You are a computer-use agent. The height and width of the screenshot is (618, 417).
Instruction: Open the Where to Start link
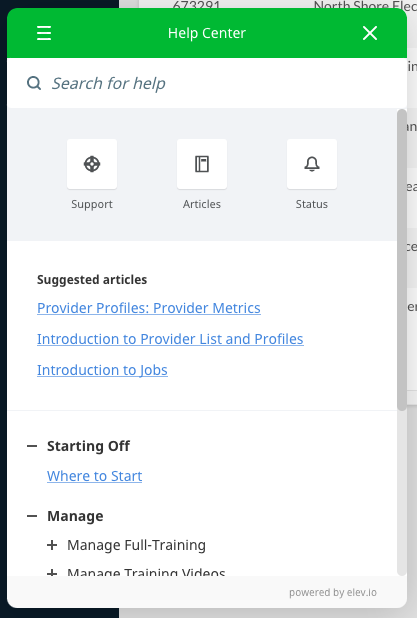click(x=94, y=476)
